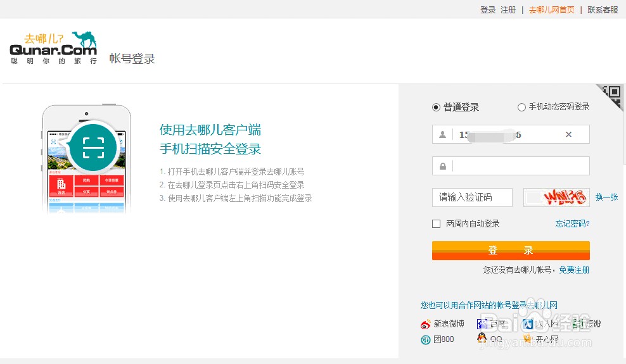Check the 两周内自动登录 checkbox
Image resolution: width=626 pixels, height=364 pixels.
pos(437,223)
